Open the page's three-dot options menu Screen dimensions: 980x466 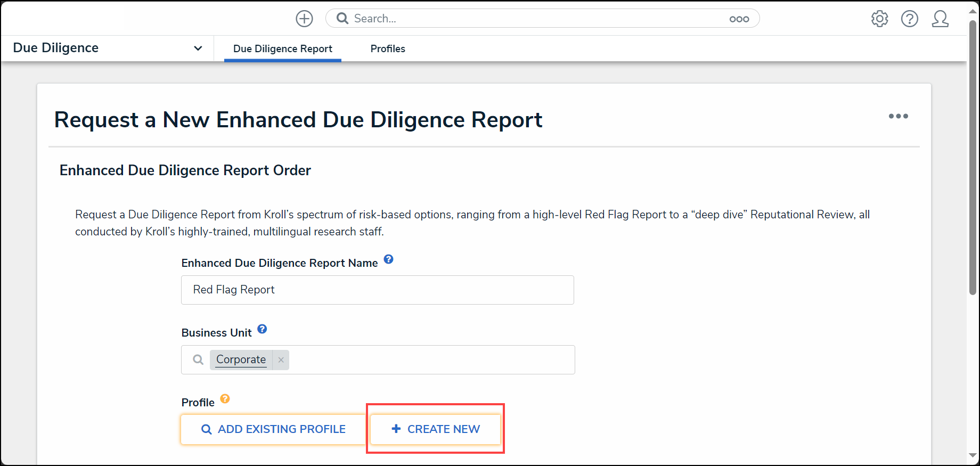898,116
